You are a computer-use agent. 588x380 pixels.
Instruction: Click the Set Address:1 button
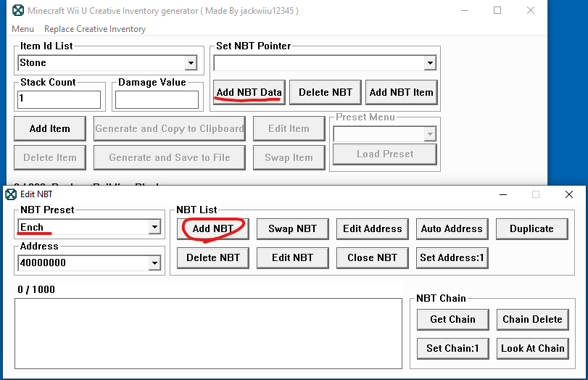[x=452, y=257]
